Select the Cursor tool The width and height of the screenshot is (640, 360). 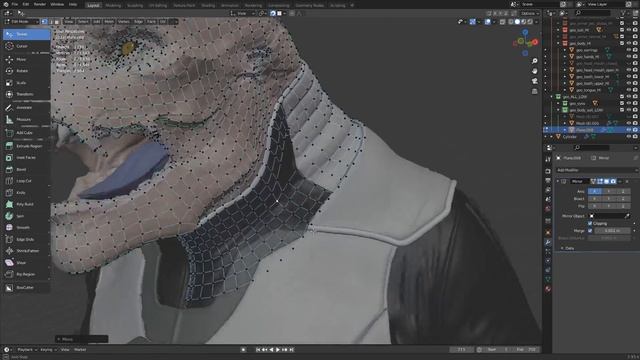click(26, 46)
